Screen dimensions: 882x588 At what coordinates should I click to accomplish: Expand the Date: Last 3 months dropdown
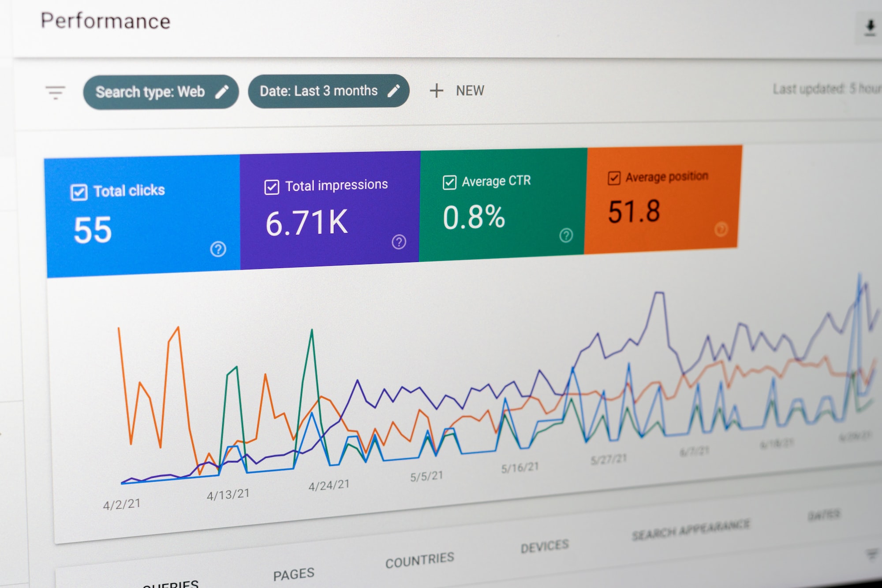coord(325,91)
